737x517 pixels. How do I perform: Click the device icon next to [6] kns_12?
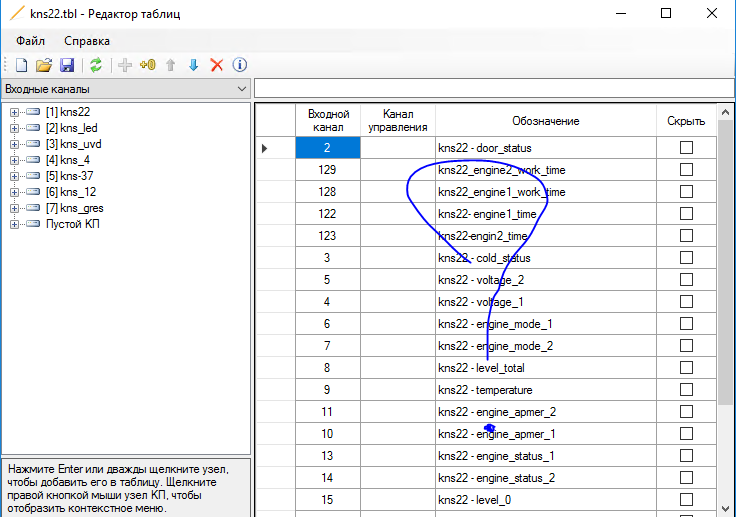point(33,192)
